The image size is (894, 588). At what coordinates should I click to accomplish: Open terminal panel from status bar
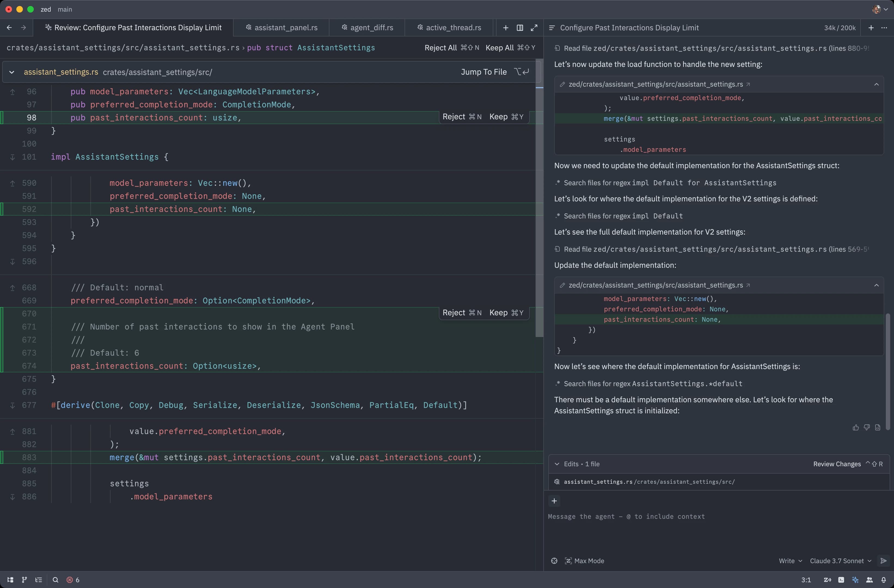[841, 580]
